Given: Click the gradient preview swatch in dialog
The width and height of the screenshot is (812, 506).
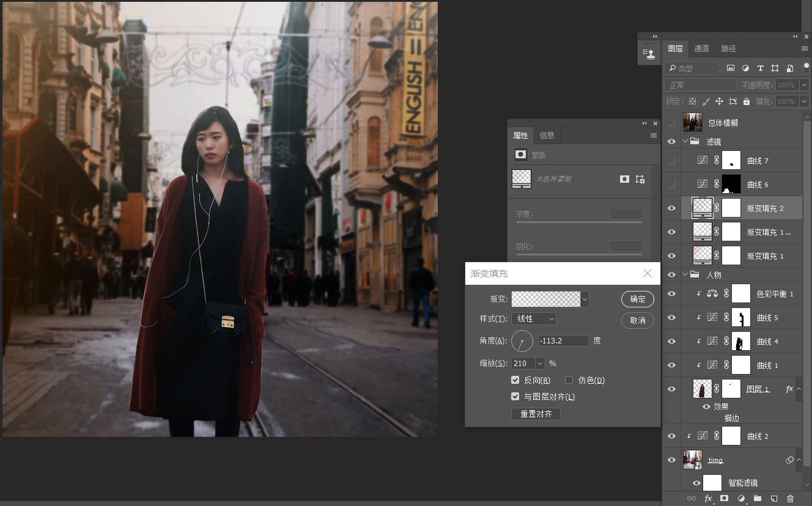Looking at the screenshot, I should click(x=545, y=299).
